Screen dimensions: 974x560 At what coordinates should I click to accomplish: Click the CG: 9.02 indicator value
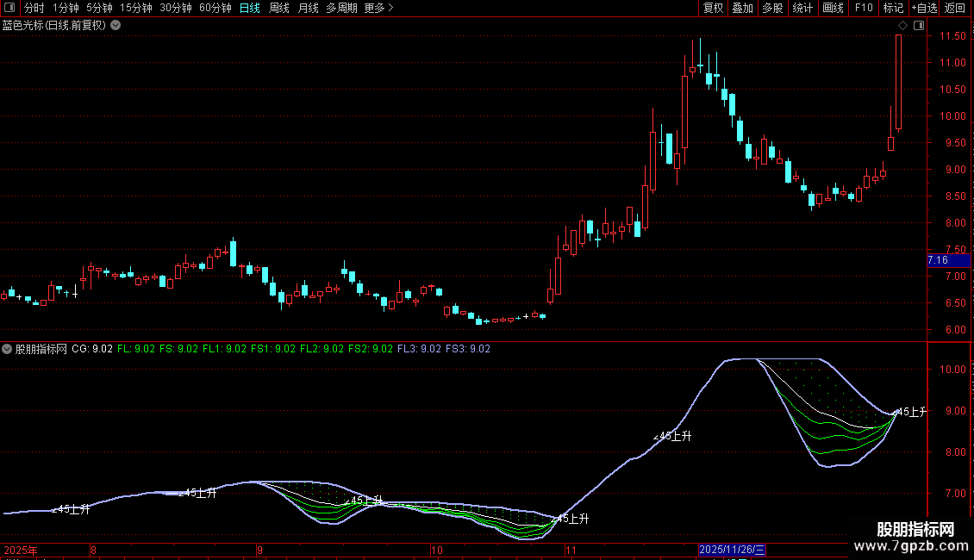[92, 349]
